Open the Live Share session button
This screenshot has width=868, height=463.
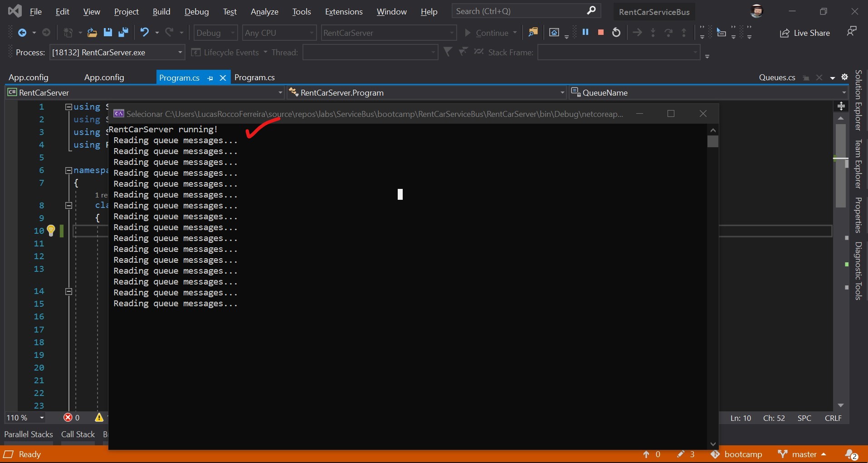[x=805, y=33]
